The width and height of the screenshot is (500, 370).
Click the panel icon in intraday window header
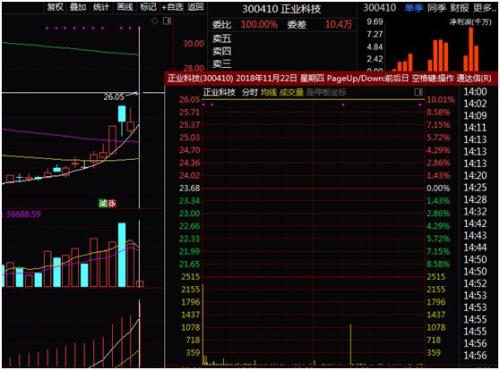pos(419,92)
